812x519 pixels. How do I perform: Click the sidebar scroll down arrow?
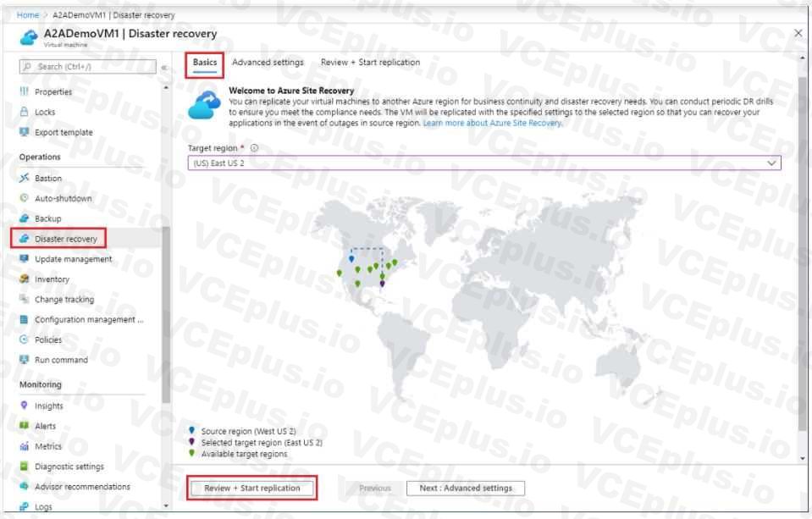click(x=166, y=505)
